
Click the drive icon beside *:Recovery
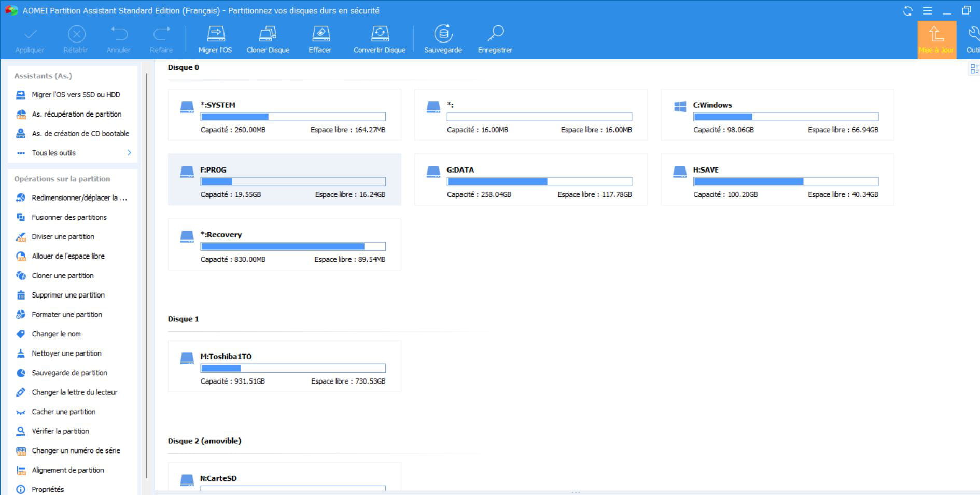[x=187, y=236]
